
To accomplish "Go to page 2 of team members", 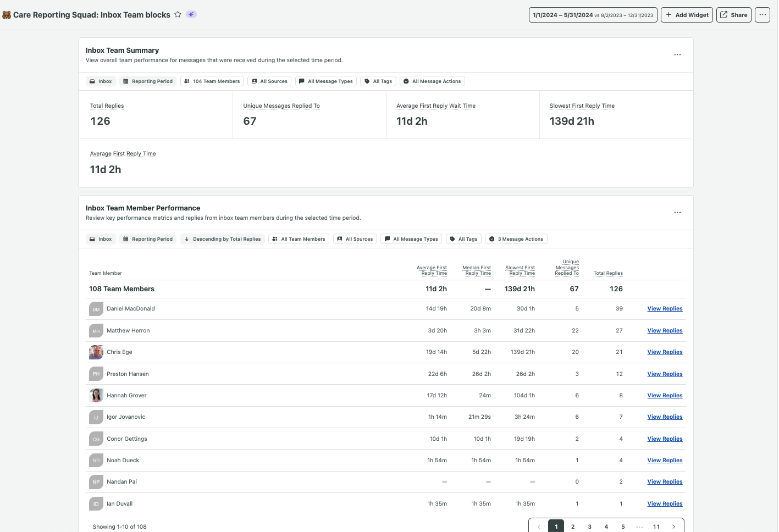I will pyautogui.click(x=573, y=527).
